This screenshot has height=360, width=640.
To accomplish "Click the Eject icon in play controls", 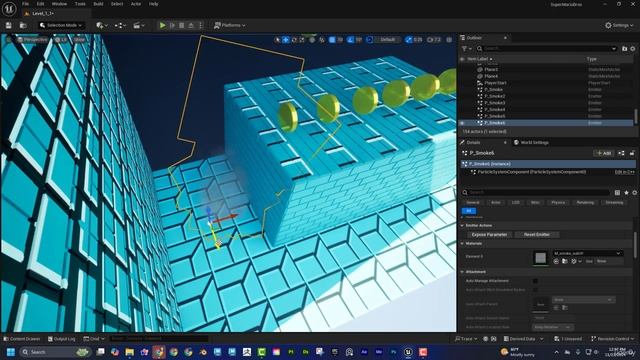I will [x=191, y=25].
